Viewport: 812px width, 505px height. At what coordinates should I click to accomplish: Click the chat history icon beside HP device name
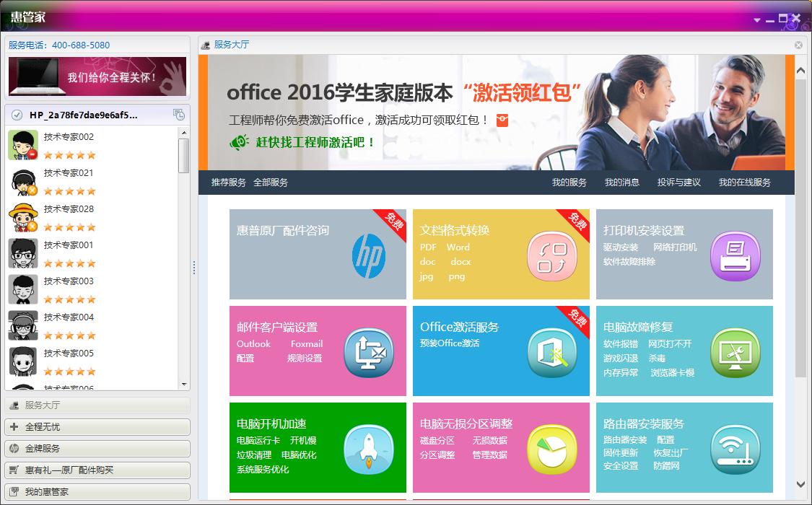(x=179, y=115)
